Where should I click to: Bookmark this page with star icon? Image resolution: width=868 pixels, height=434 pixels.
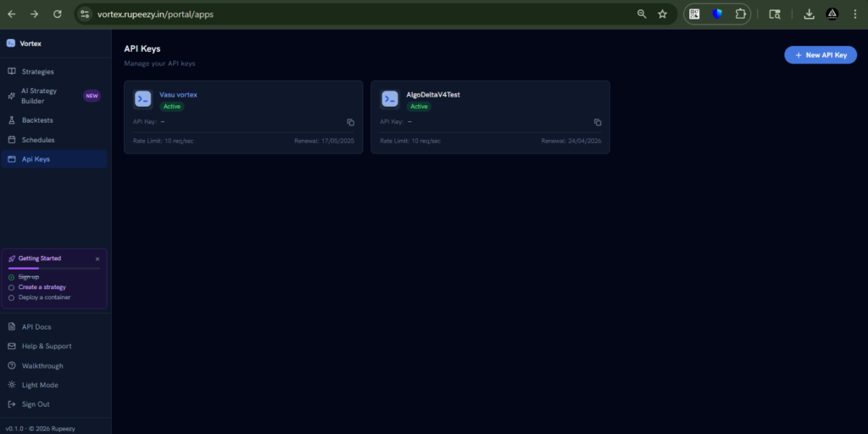point(662,14)
